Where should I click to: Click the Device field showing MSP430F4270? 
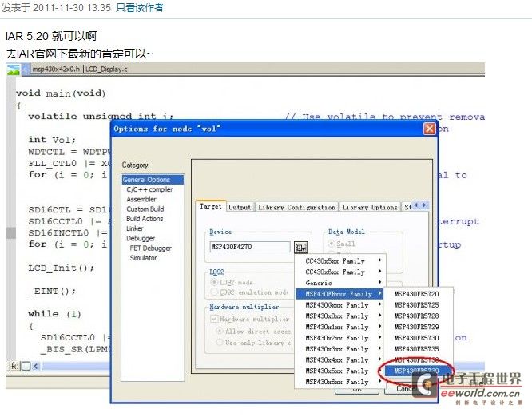point(250,247)
